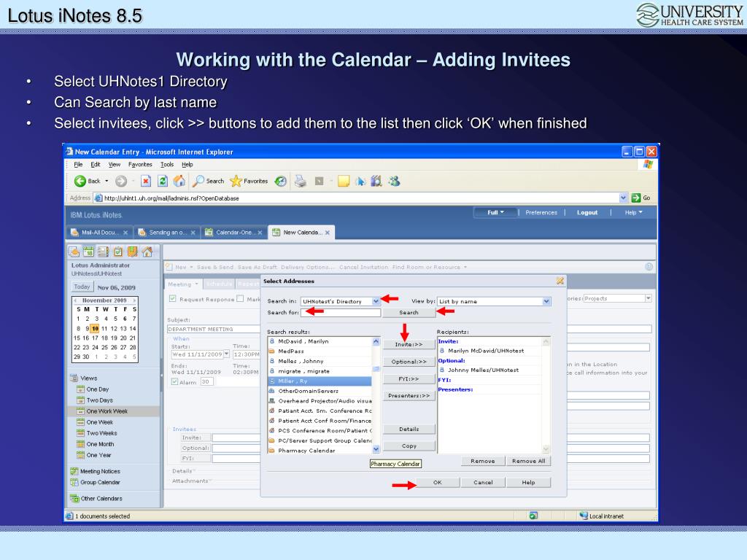
Task: Open the Edit menu
Action: 96,164
